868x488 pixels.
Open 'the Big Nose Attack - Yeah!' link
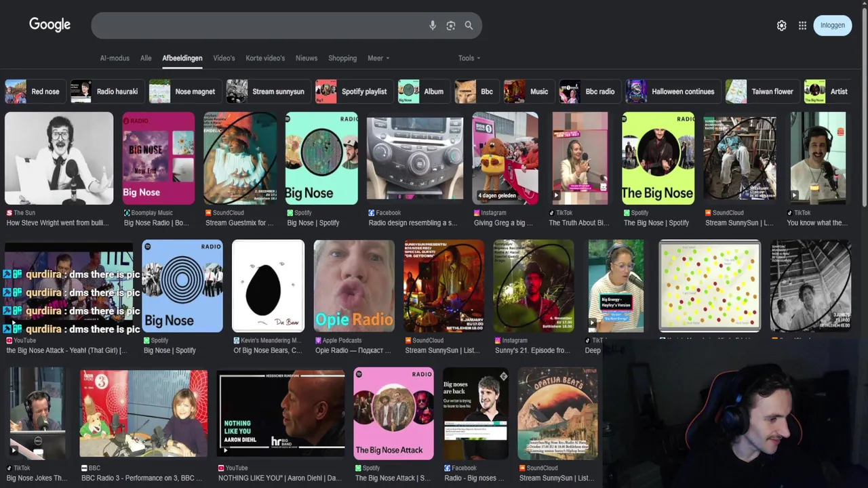click(66, 350)
